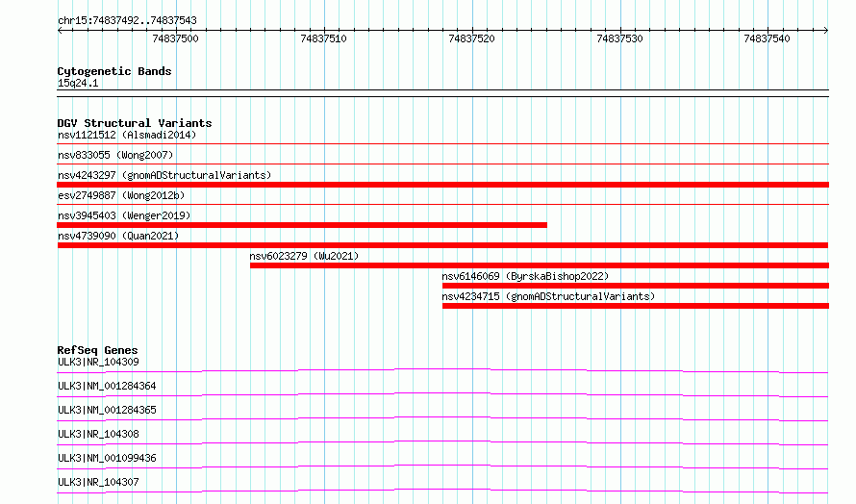This screenshot has width=856, height=504.
Task: Open the nsv833055 (Wong2007) variant
Action: click(115, 155)
